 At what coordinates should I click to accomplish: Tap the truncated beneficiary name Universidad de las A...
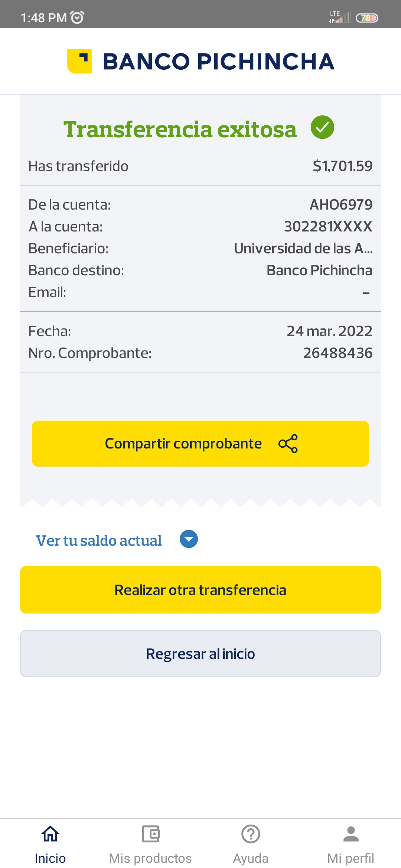pyautogui.click(x=303, y=249)
